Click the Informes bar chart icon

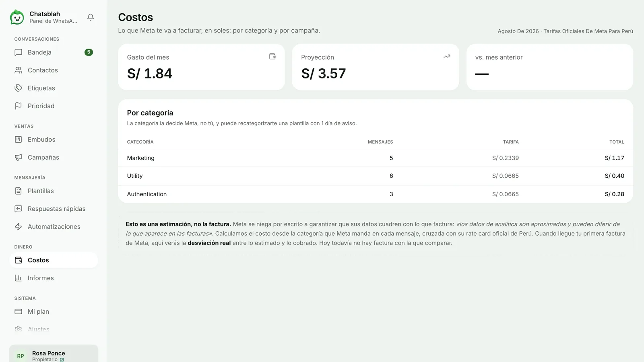click(19, 278)
